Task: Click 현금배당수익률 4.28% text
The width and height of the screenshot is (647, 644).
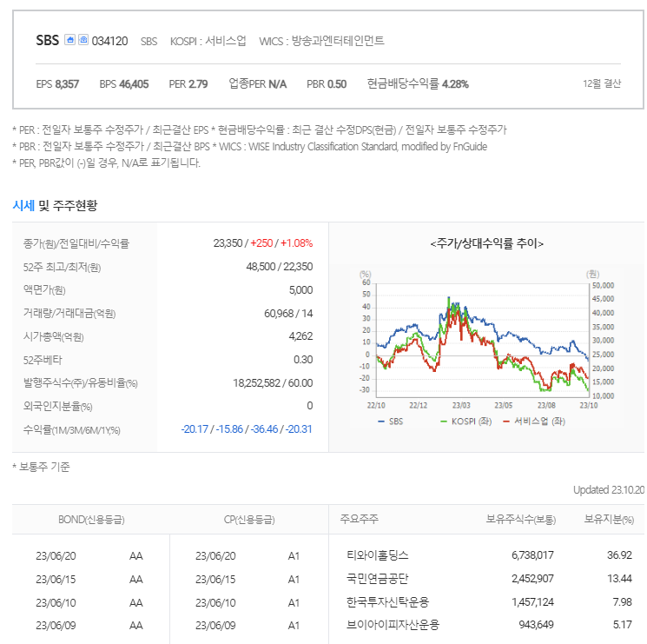Action: [418, 84]
